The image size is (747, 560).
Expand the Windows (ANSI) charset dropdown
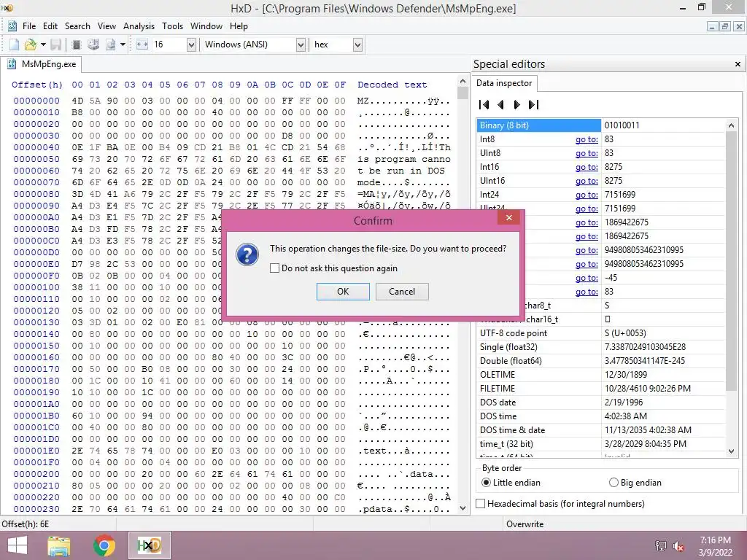[301, 44]
